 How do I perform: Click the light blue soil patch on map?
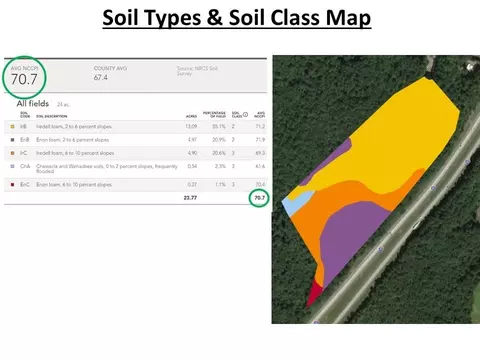(x=297, y=202)
